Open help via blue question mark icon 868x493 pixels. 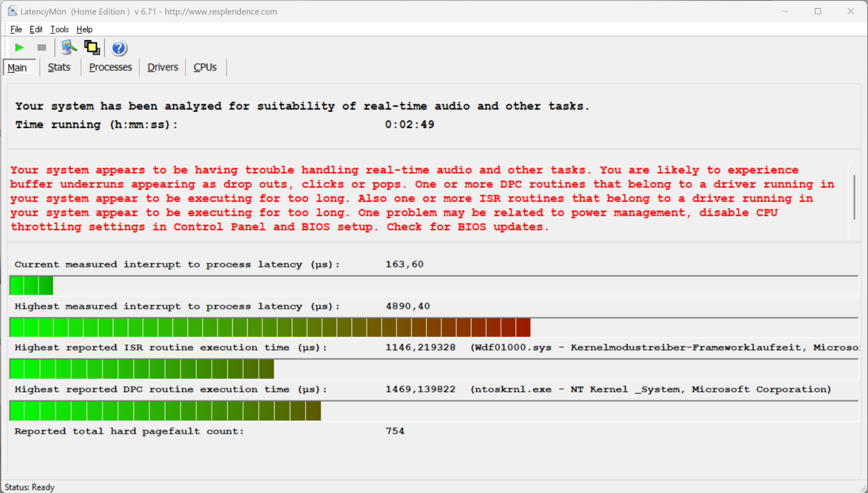pos(119,48)
